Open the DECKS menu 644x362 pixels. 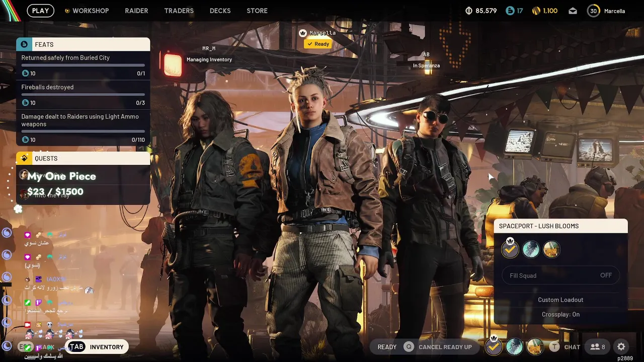pyautogui.click(x=220, y=11)
